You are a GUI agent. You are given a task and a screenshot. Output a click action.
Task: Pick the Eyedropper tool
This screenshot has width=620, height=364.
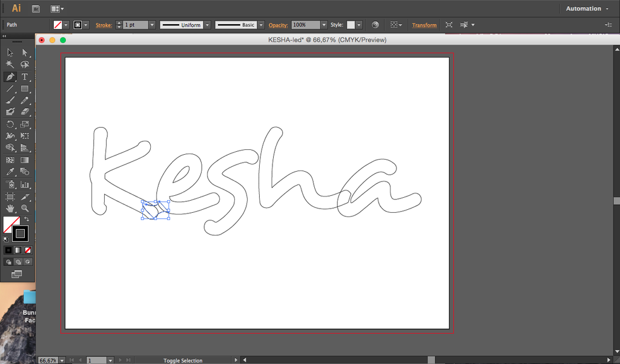[x=10, y=172]
